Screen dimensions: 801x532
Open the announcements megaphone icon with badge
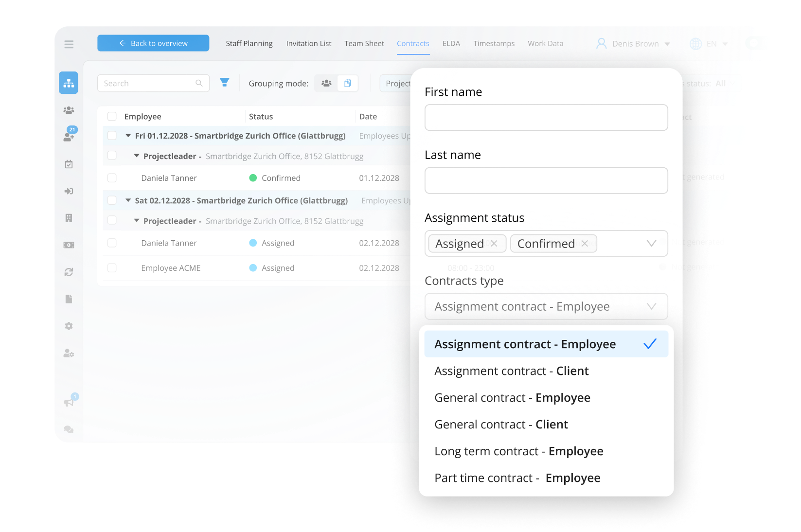[68, 401]
